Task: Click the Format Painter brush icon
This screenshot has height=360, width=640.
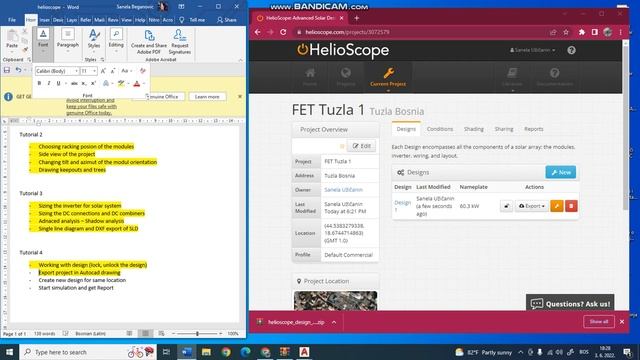Action: pyautogui.click(x=25, y=49)
